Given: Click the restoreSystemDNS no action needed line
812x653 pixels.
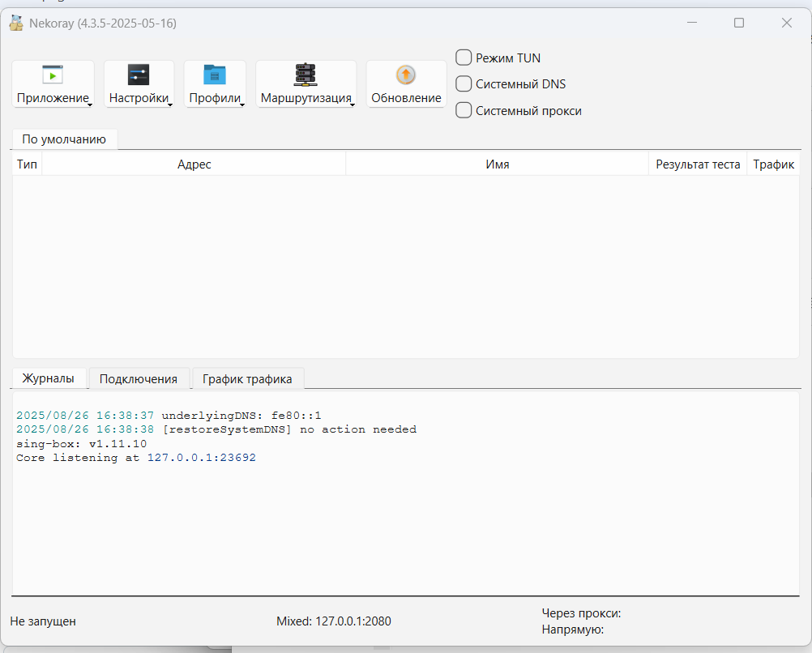Looking at the screenshot, I should point(216,429).
